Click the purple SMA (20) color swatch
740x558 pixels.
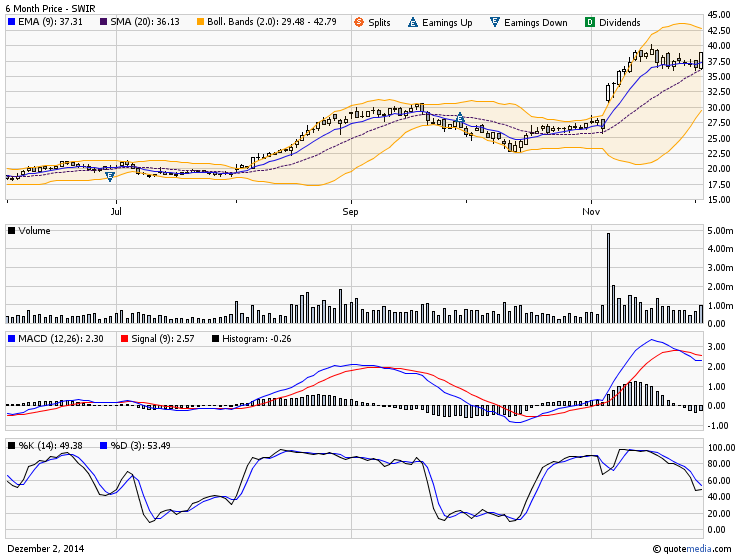103,22
